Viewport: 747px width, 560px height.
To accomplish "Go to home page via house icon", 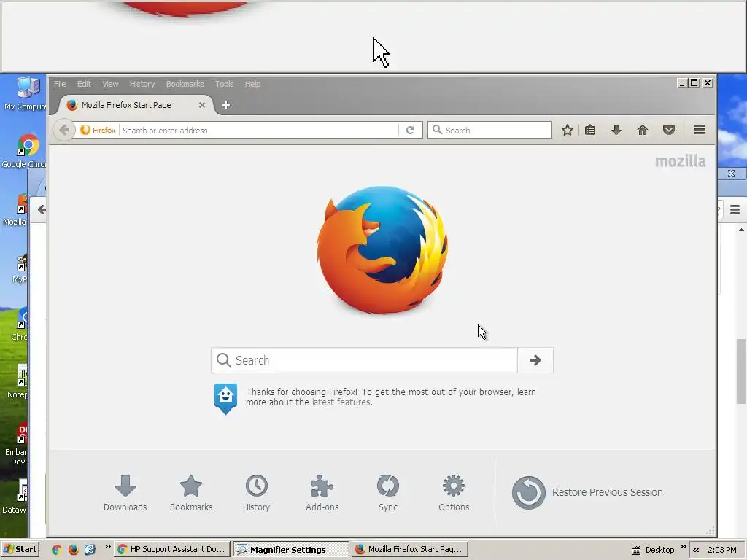I will (x=642, y=130).
